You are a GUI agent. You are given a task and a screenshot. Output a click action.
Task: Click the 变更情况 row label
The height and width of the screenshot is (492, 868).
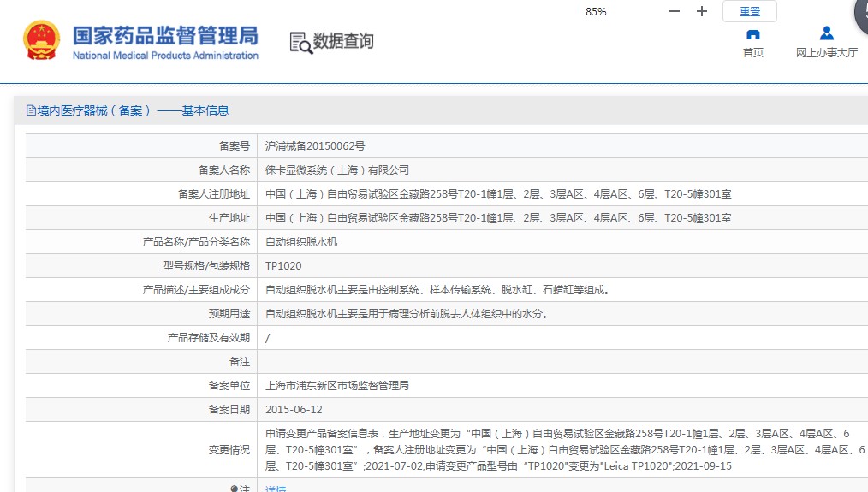pyautogui.click(x=229, y=450)
